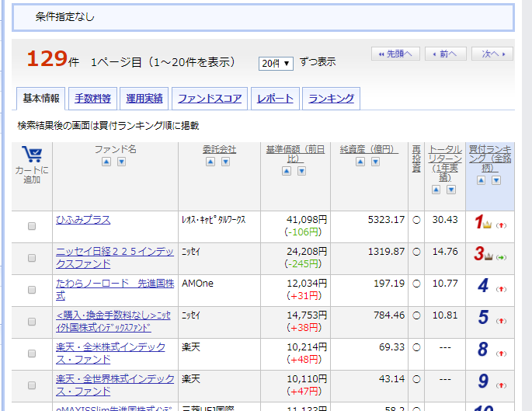Open 楽天・全米株式インデックス・ファンド link
This screenshot has height=411, width=532.
coord(110,354)
